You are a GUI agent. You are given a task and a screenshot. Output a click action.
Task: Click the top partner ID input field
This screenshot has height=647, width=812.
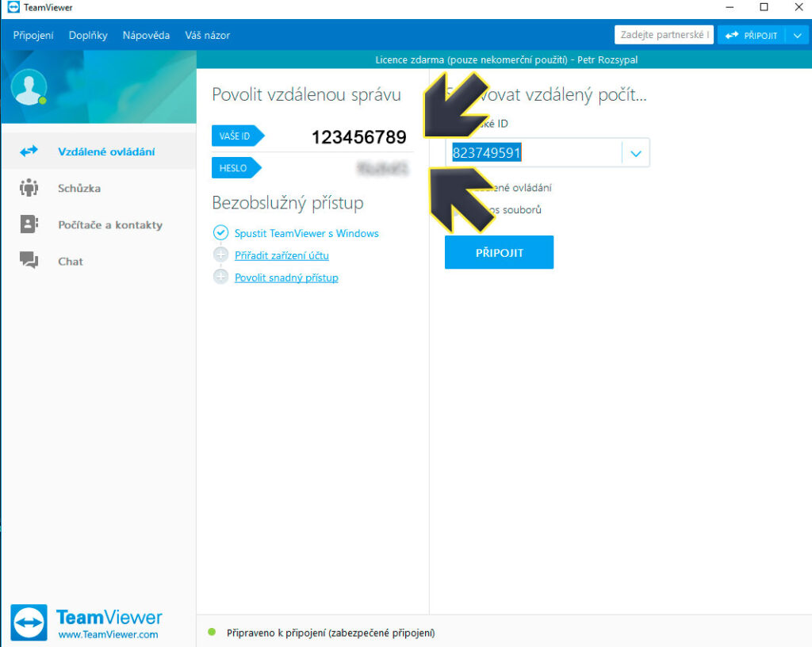[663, 36]
